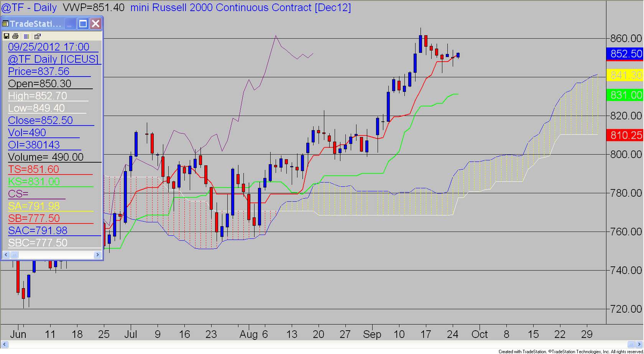Click the Created with TradeStation copyright text

point(571,351)
